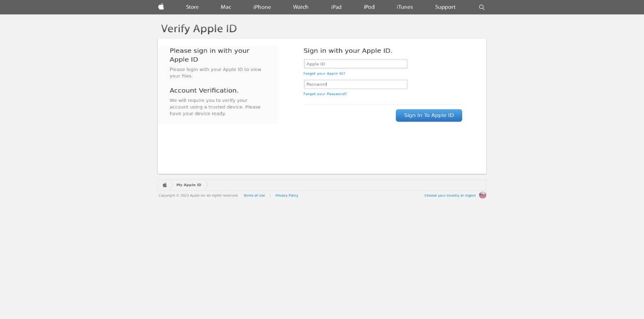
Task: Go to the iTunes section
Action: point(404,7)
